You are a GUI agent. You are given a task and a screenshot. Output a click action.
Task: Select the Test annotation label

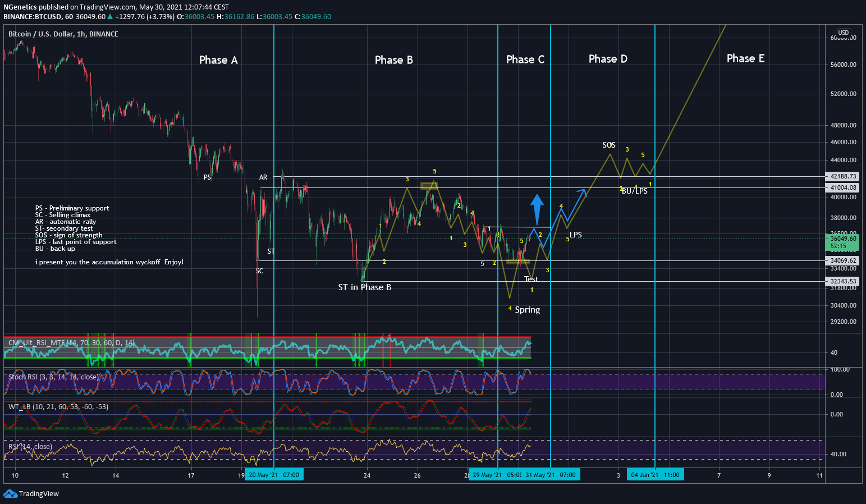(x=531, y=279)
